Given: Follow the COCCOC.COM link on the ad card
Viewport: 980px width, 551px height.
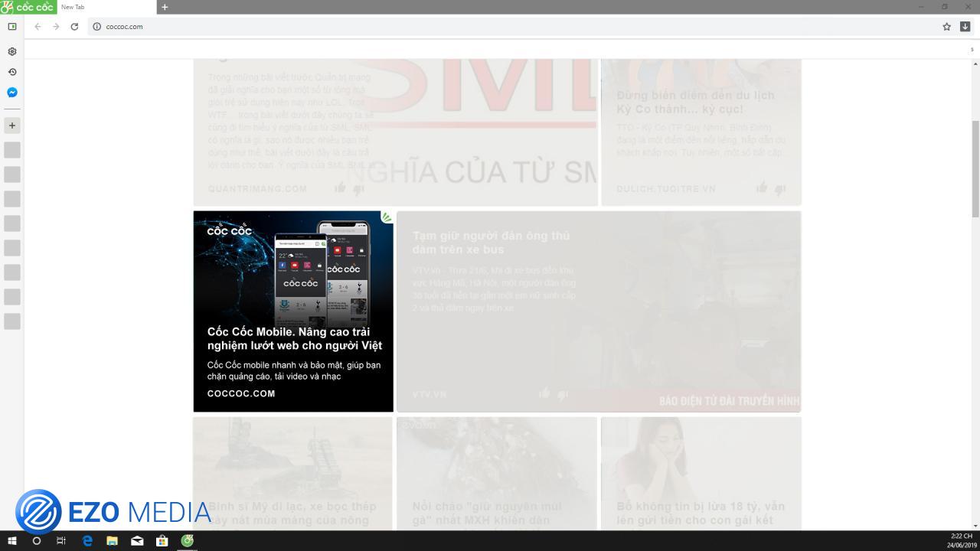Looking at the screenshot, I should point(241,393).
